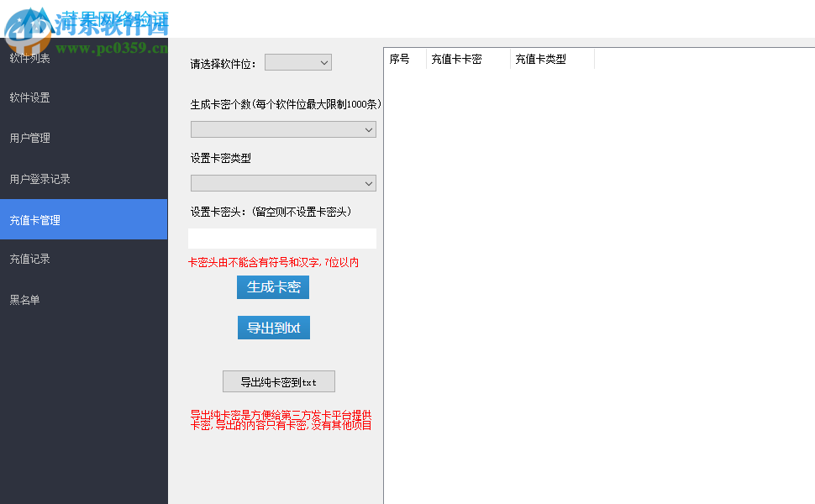
Task: Select the 序号 column header
Action: 403,59
